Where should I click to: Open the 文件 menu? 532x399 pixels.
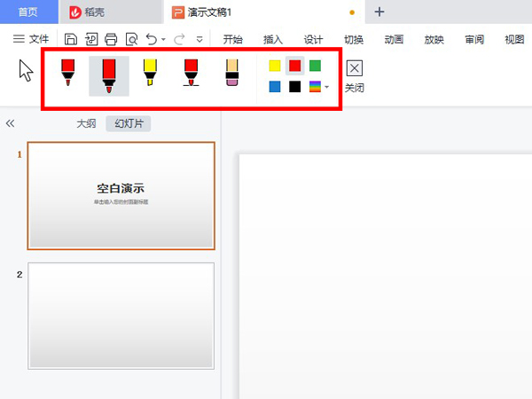click(x=31, y=39)
